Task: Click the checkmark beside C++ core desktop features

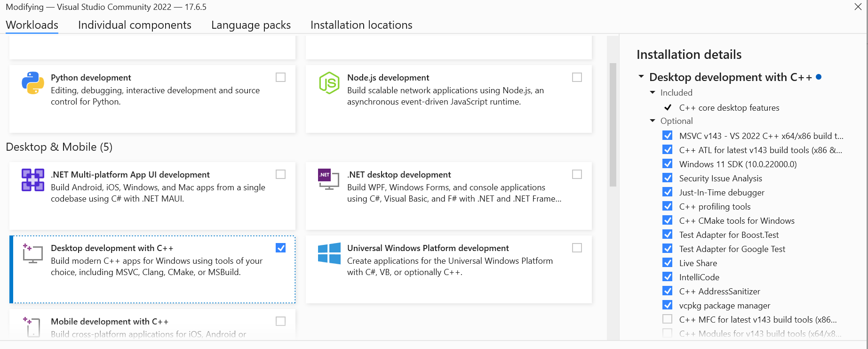Action: click(x=668, y=107)
